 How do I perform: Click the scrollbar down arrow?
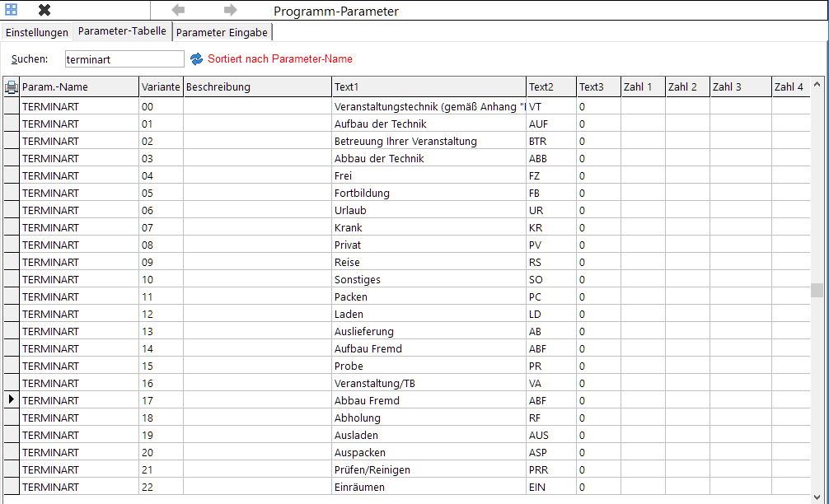(817, 497)
